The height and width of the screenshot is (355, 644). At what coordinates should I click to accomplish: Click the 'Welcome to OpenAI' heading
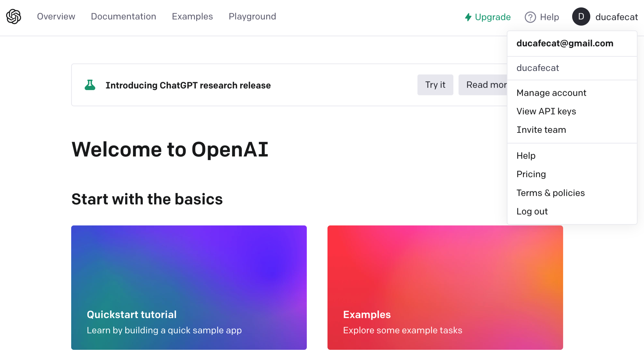coord(170,149)
